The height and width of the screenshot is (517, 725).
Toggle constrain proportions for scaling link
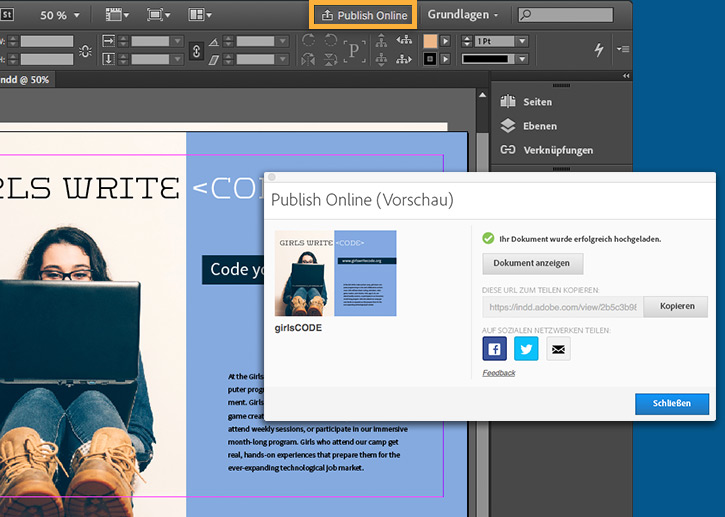(196, 50)
